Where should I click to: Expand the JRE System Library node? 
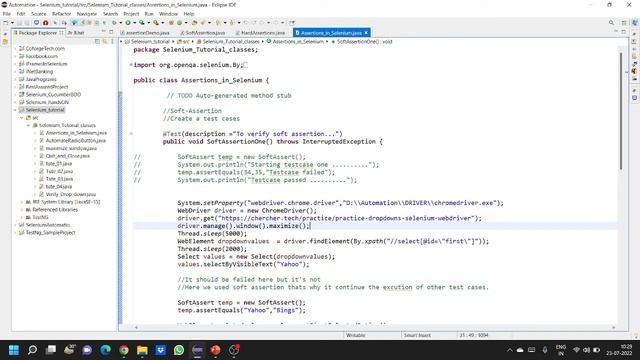(22, 202)
